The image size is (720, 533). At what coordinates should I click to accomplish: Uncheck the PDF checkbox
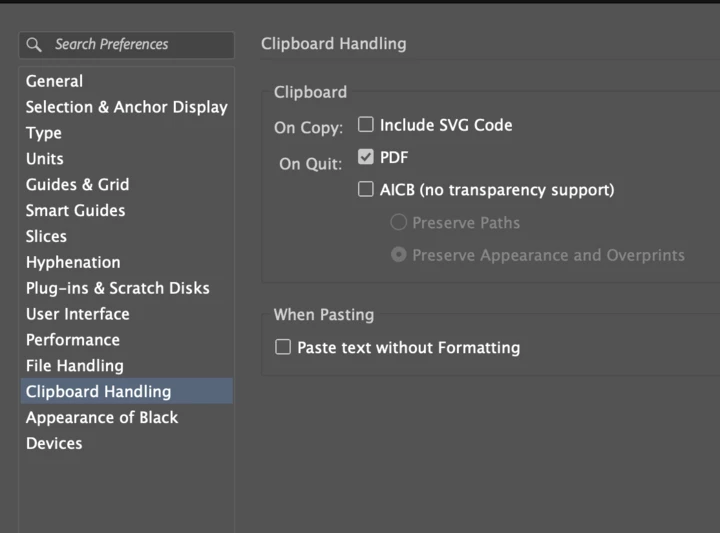366,157
